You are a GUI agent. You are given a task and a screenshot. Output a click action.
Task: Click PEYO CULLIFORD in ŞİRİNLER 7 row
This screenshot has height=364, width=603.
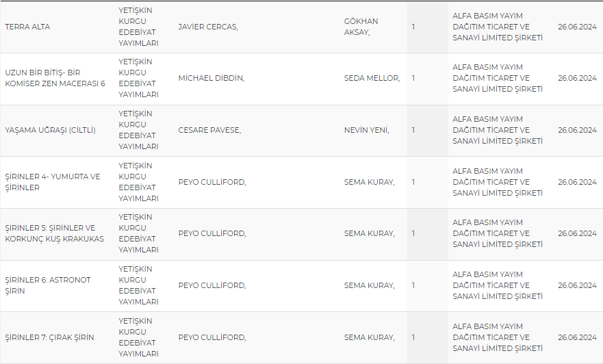212,337
